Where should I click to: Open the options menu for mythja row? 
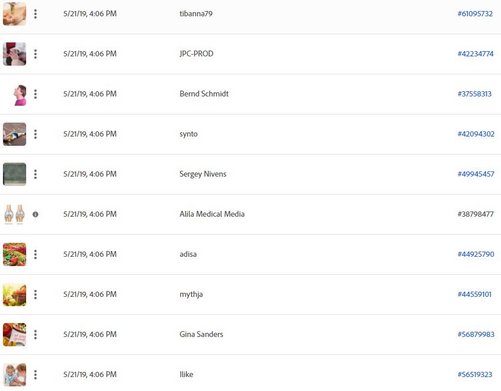(x=35, y=294)
